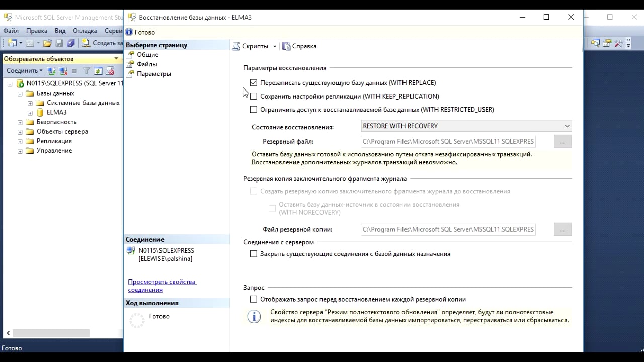This screenshot has height=362, width=644.
Task: Click the Stop square icon in Object Explorer
Action: 74,71
